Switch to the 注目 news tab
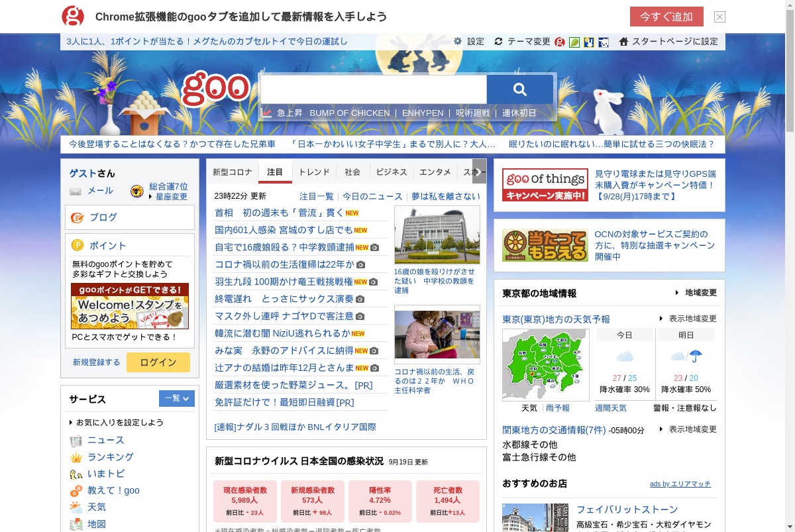The image size is (795, 532). click(x=275, y=172)
